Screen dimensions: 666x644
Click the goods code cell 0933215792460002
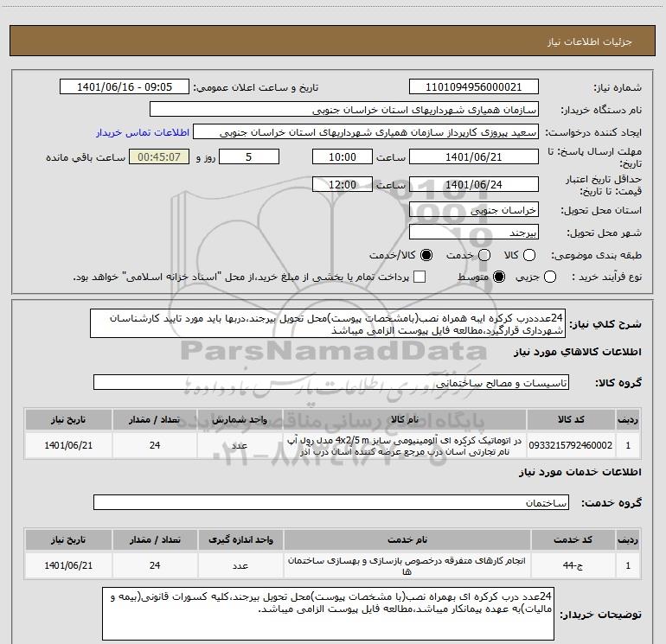click(571, 445)
